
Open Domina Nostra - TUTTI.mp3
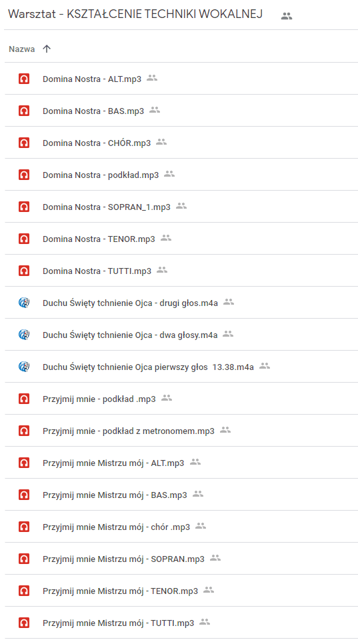click(x=181, y=271)
